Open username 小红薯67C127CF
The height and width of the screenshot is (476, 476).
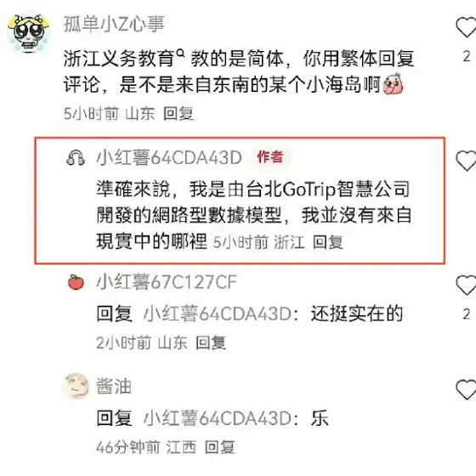click(x=167, y=282)
